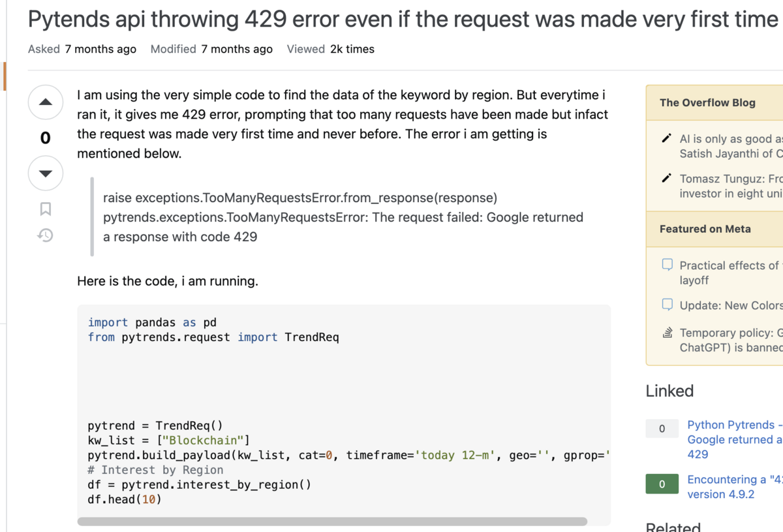Viewport: 783px width, 532px height.
Task: Click the policy icon beside 'Temporary policy: ChatGPT'
Action: pyautogui.click(x=667, y=332)
